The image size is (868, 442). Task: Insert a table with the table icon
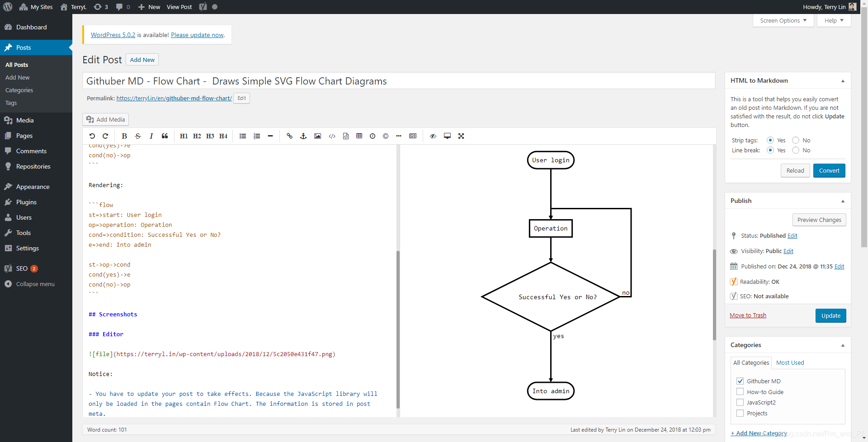point(359,136)
